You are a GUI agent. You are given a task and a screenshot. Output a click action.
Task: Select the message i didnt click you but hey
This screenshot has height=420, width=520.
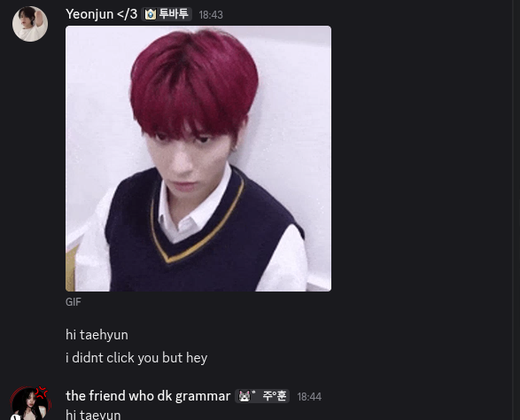click(136, 358)
